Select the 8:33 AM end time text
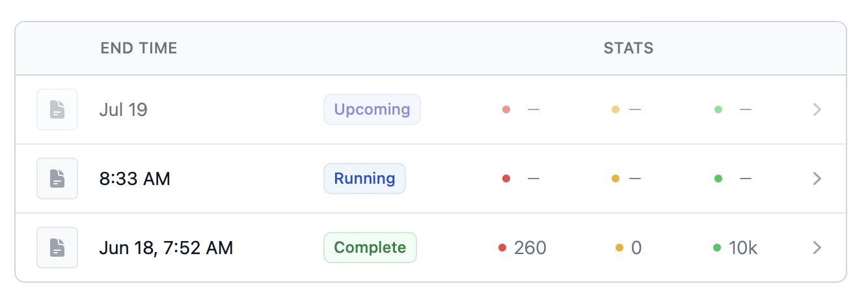The image size is (868, 301). pos(135,179)
